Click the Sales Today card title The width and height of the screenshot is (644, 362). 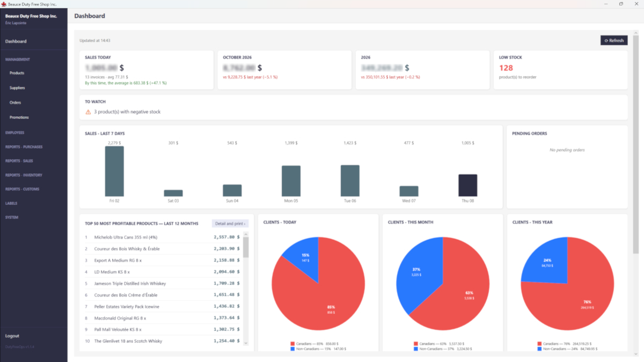pyautogui.click(x=98, y=57)
